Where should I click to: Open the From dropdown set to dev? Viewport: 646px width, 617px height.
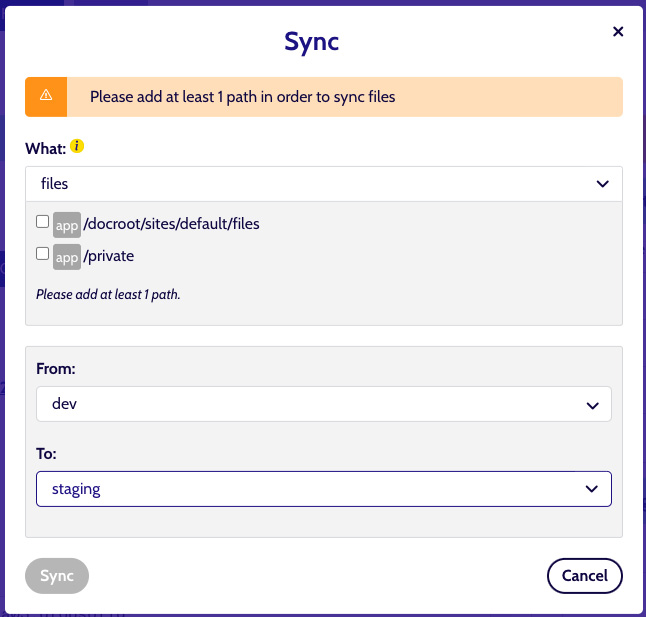point(324,404)
